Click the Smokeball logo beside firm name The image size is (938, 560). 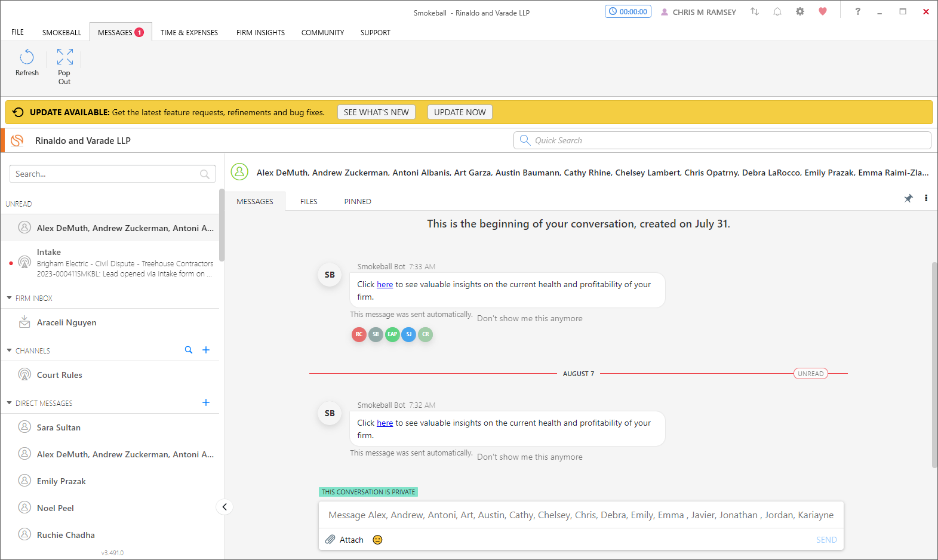point(17,140)
